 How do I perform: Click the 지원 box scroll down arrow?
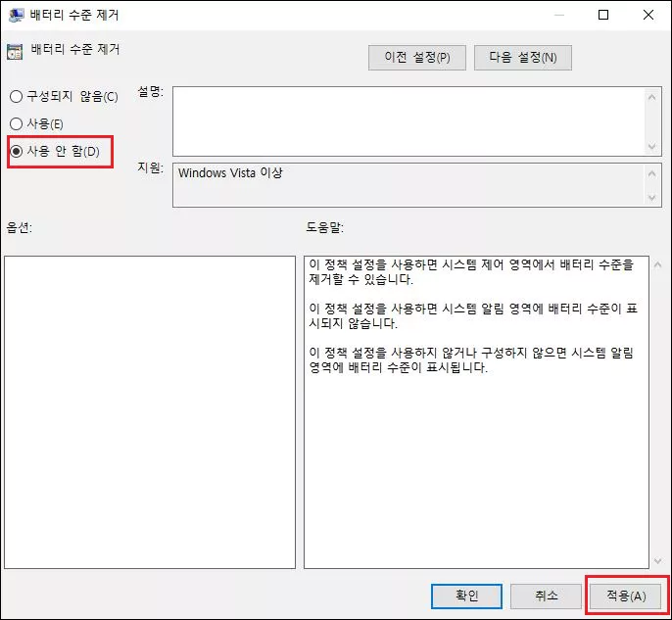pos(651,198)
